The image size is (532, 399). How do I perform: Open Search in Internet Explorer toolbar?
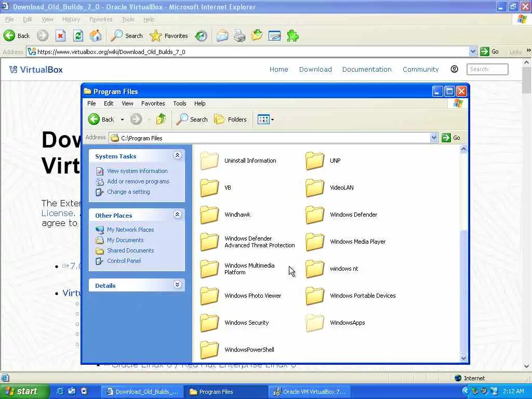[127, 36]
